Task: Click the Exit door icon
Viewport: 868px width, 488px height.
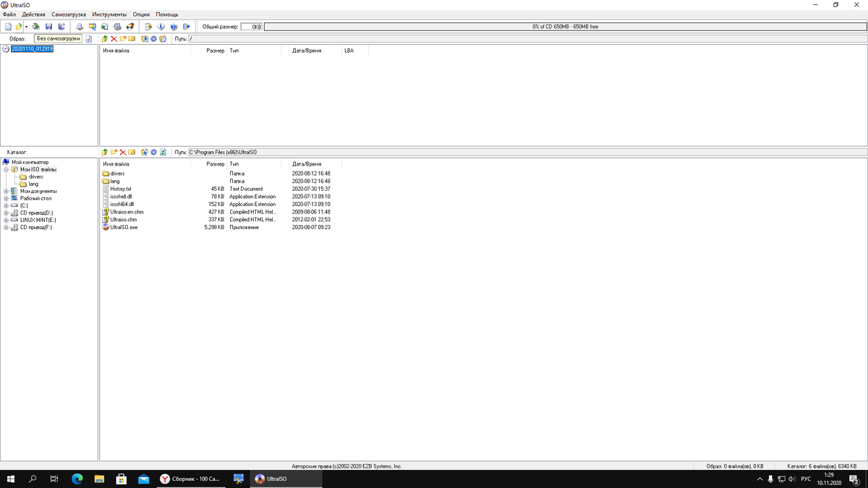Action: pyautogui.click(x=186, y=27)
